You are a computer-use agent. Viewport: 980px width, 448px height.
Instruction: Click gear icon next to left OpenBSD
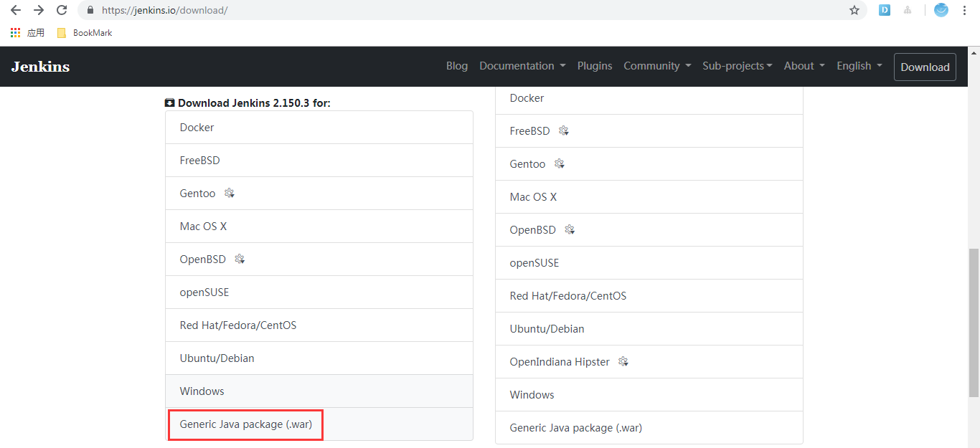tap(240, 259)
